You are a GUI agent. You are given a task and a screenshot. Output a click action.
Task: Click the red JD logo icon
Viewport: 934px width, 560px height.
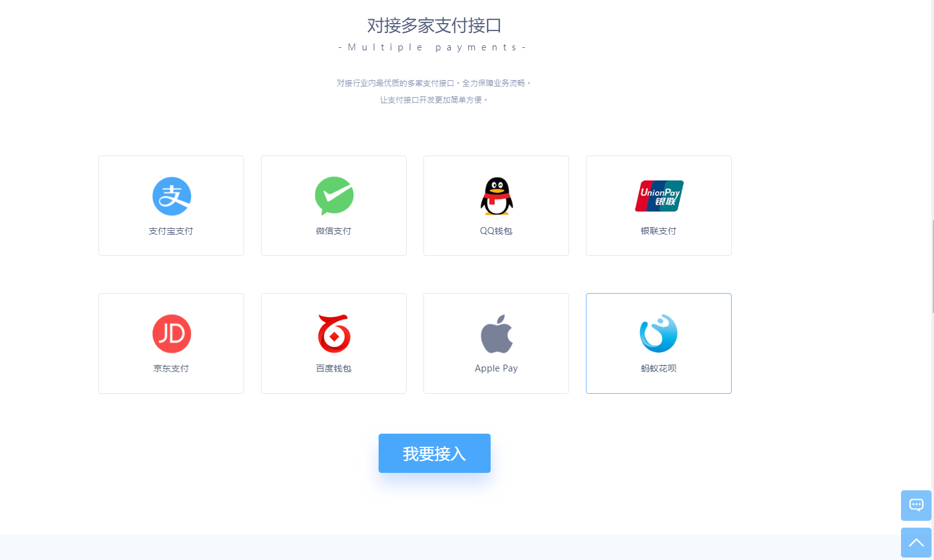tap(172, 334)
